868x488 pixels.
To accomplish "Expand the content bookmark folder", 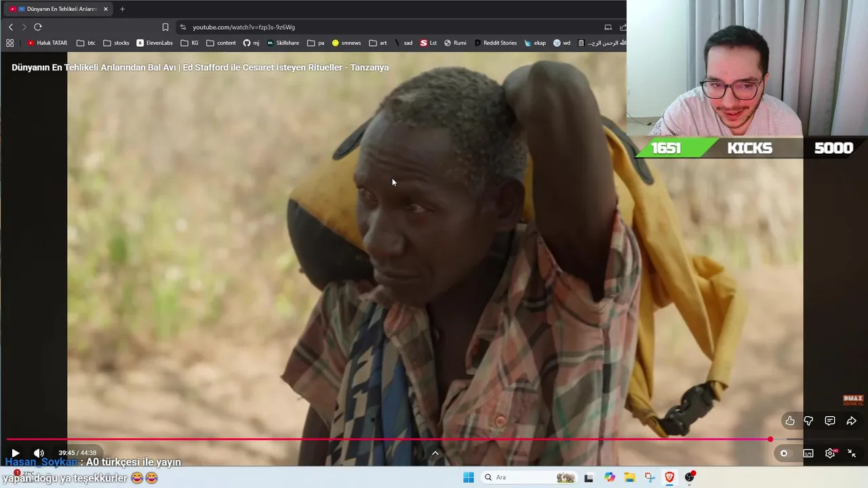I will pyautogui.click(x=221, y=43).
